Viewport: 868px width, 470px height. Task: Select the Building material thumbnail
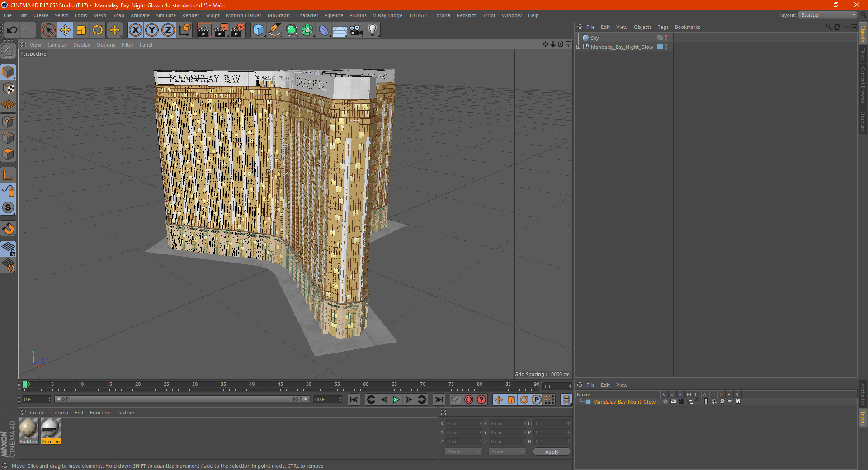coord(28,428)
